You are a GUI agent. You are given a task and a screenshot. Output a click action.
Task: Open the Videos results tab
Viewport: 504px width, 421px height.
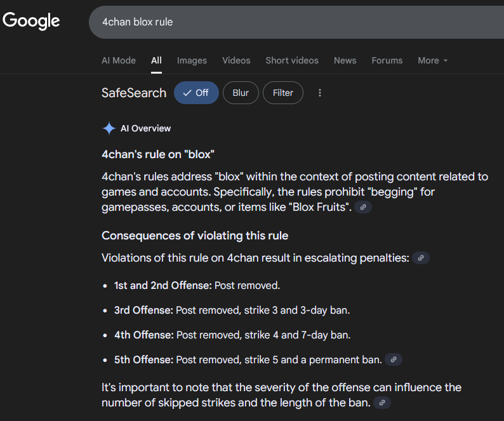(x=236, y=60)
